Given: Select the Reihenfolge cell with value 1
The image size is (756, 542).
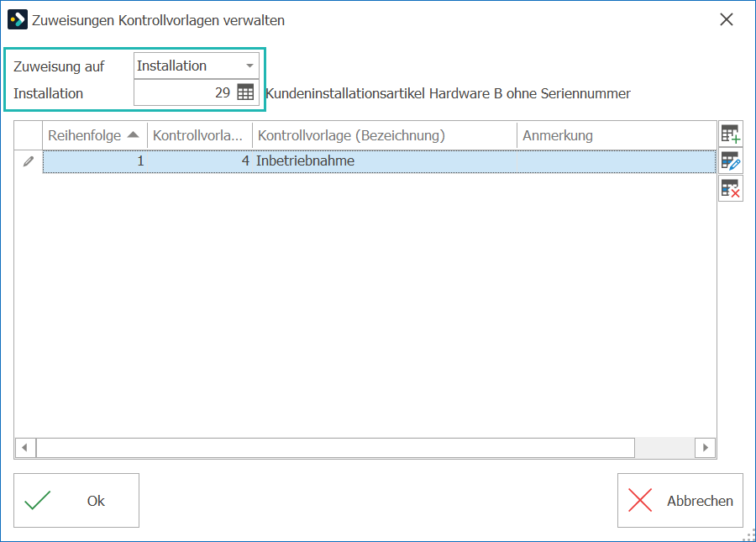Looking at the screenshot, I should pyautogui.click(x=94, y=161).
